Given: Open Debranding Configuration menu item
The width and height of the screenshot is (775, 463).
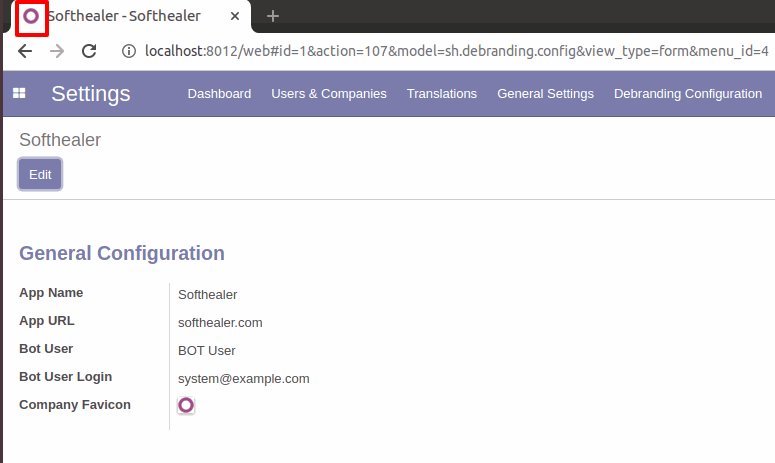Looking at the screenshot, I should pos(688,94).
